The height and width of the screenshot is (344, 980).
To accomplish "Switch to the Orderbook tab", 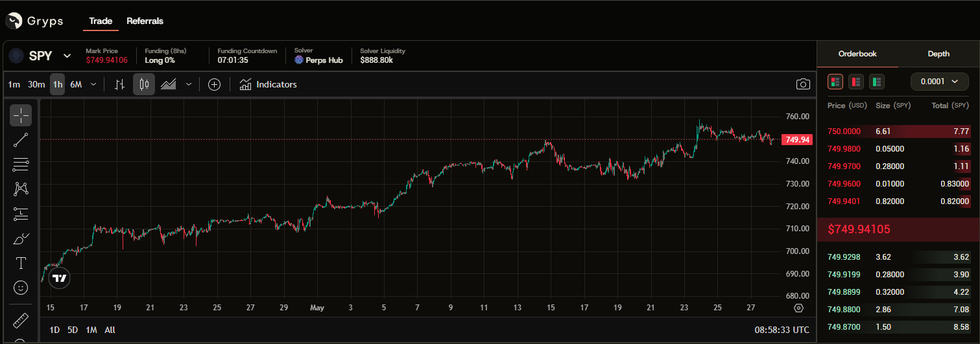I will point(857,54).
